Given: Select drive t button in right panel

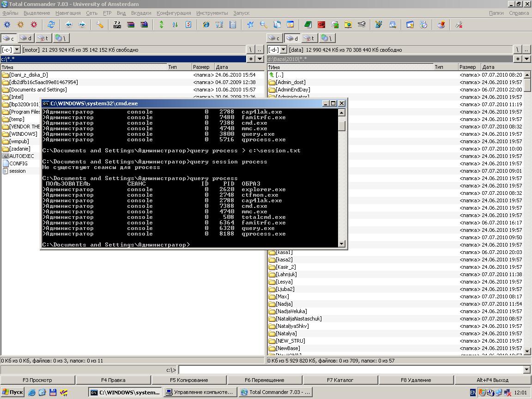Looking at the screenshot, I should tap(309, 38).
